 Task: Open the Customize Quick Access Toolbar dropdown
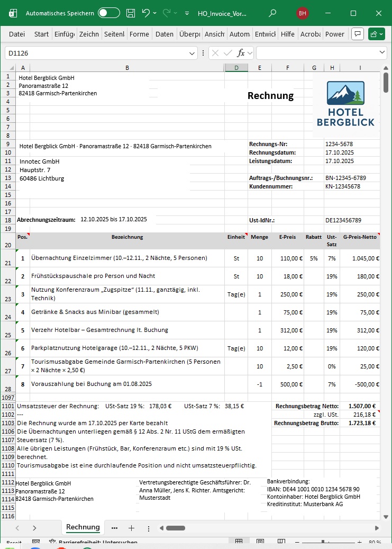click(x=187, y=13)
